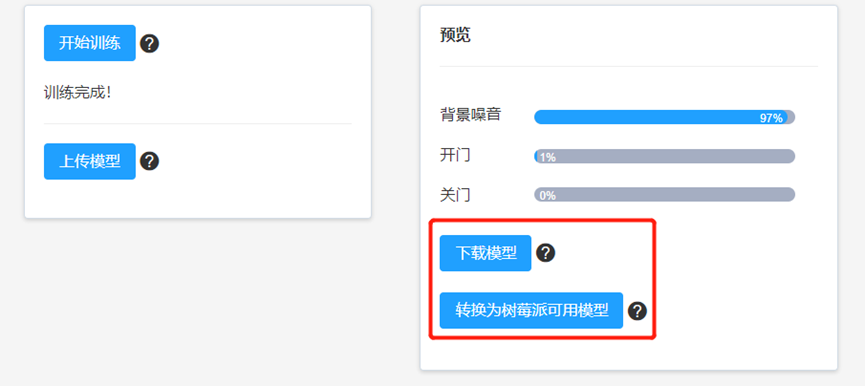
Task: Click the divider line below 训练完成!
Action: 197,124
